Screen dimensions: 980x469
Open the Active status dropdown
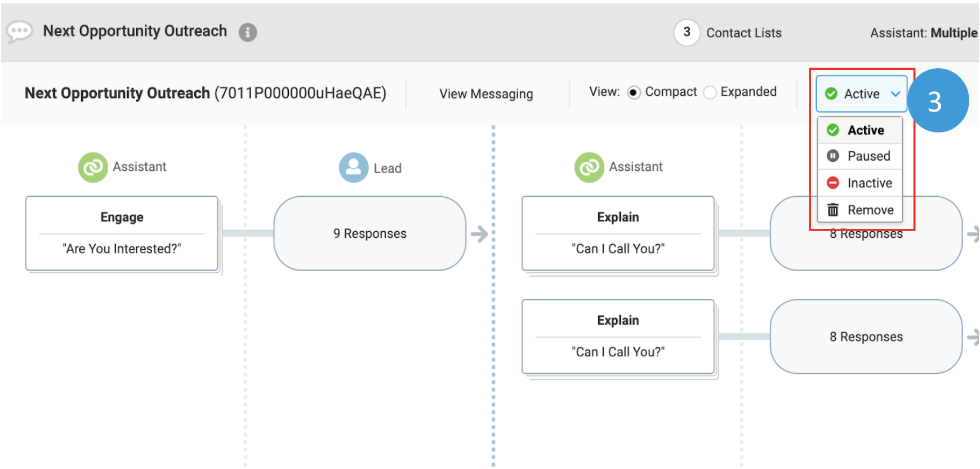pyautogui.click(x=861, y=94)
